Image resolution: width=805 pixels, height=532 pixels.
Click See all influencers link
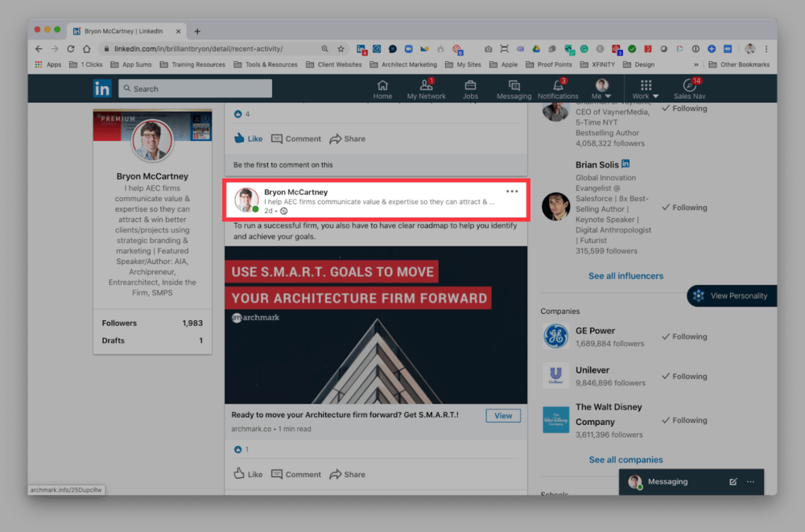click(625, 276)
